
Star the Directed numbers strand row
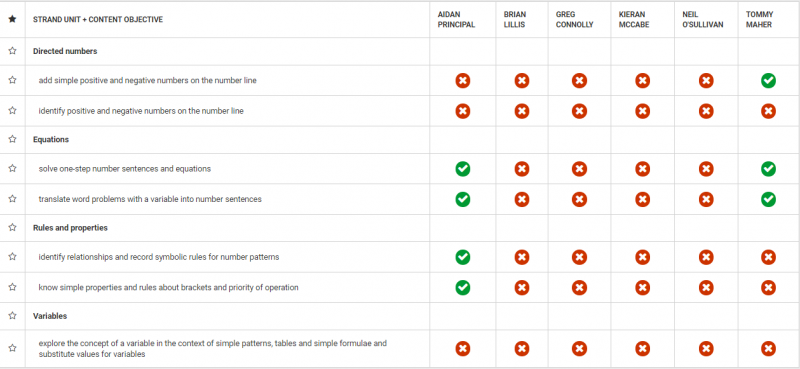tap(12, 51)
